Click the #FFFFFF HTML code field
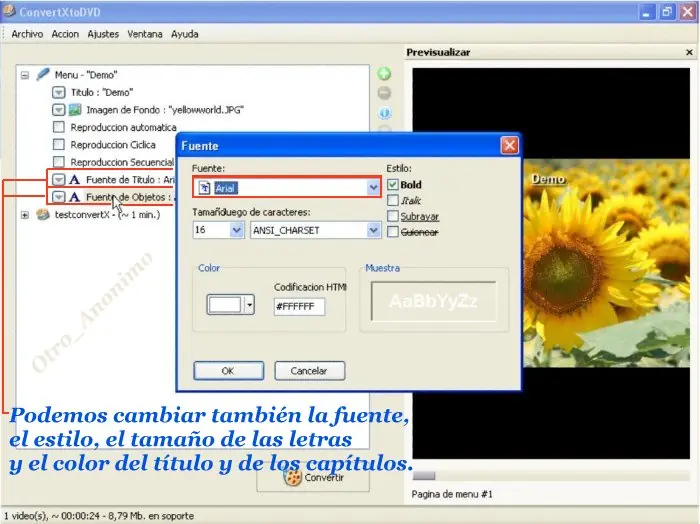The image size is (700, 524). (299, 307)
